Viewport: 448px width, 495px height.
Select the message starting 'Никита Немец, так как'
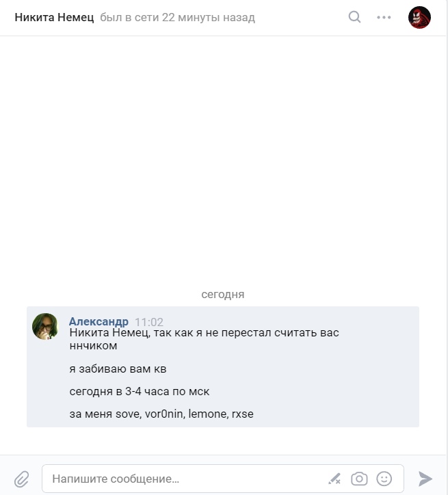pyautogui.click(x=204, y=339)
